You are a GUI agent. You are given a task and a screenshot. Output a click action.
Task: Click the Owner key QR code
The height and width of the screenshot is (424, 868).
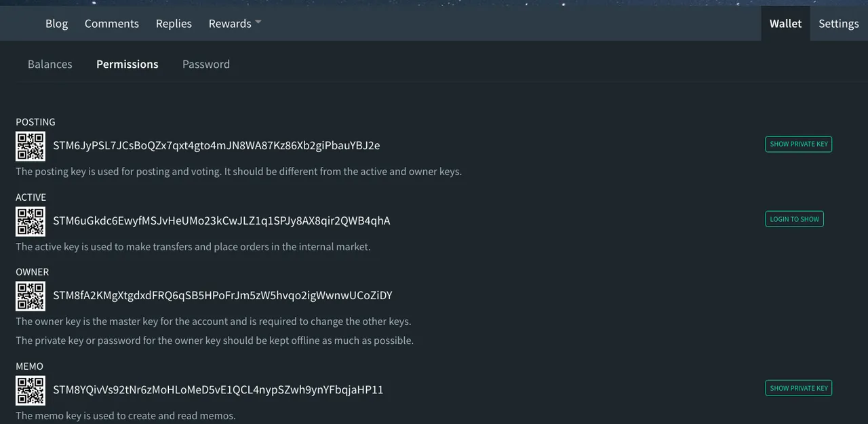[30, 296]
